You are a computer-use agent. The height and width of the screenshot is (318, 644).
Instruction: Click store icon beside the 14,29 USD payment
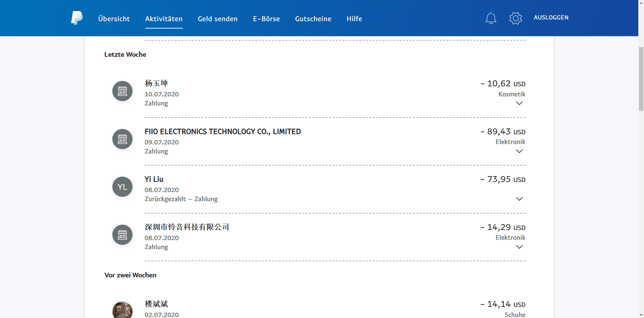[122, 235]
